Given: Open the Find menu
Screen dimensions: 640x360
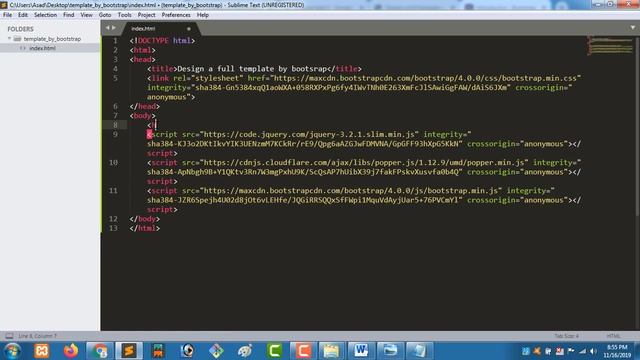Looking at the screenshot, I should 69,15.
